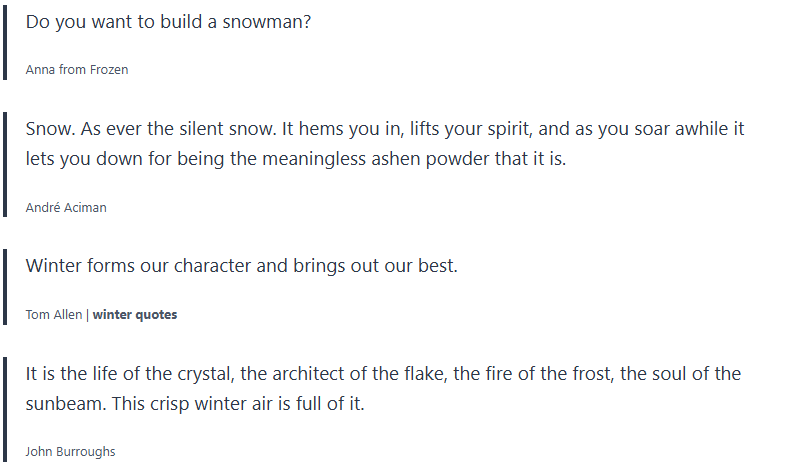Click the line "lets you down for being the meaningless"
The image size is (806, 469).
coord(296,158)
